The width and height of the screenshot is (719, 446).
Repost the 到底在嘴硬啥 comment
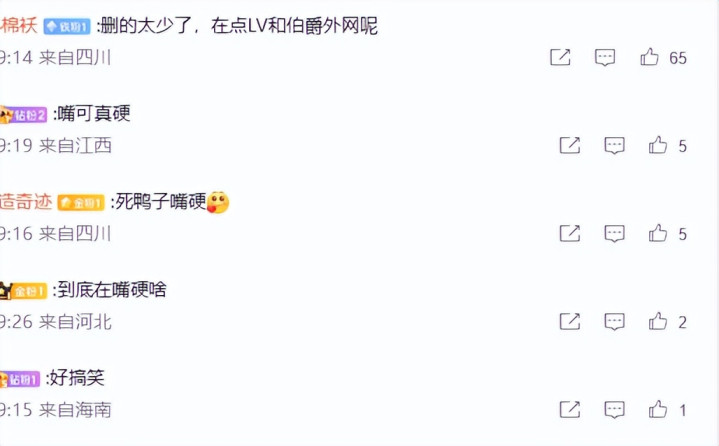tap(570, 321)
